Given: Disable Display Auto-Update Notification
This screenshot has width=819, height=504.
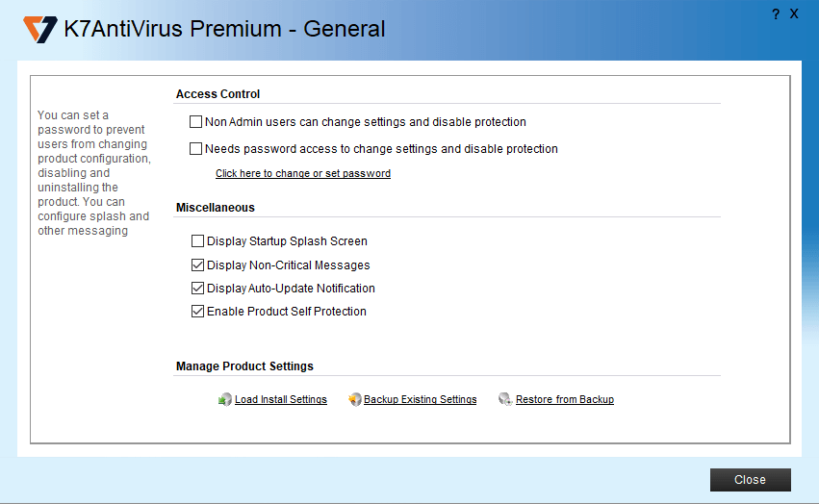Looking at the screenshot, I should pyautogui.click(x=198, y=289).
